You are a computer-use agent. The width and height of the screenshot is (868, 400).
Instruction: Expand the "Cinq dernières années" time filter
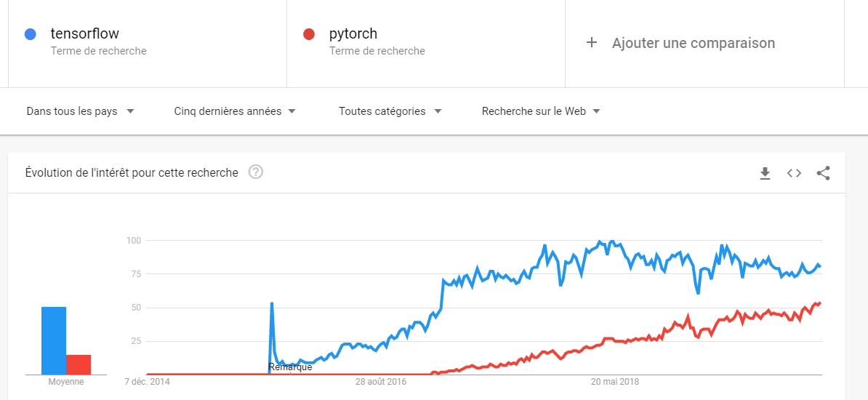(235, 111)
